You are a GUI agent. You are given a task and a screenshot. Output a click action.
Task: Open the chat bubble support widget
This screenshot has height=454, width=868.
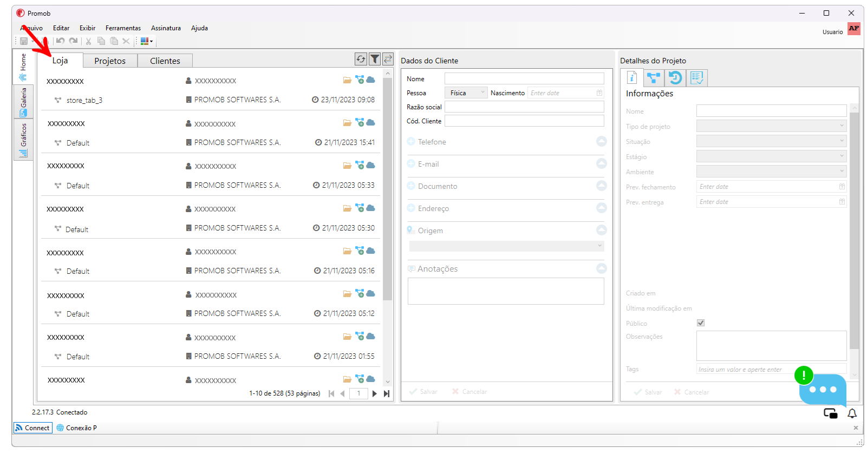tap(823, 389)
